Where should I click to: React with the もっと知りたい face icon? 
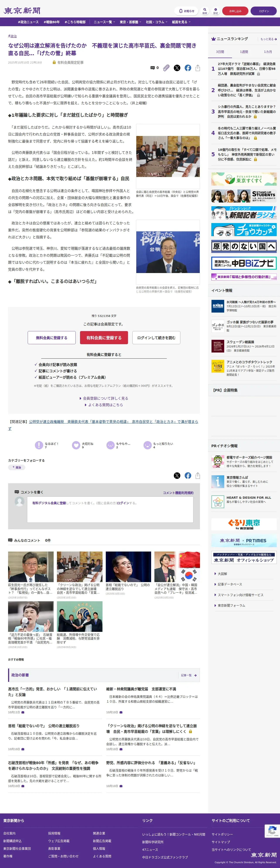click(x=147, y=445)
